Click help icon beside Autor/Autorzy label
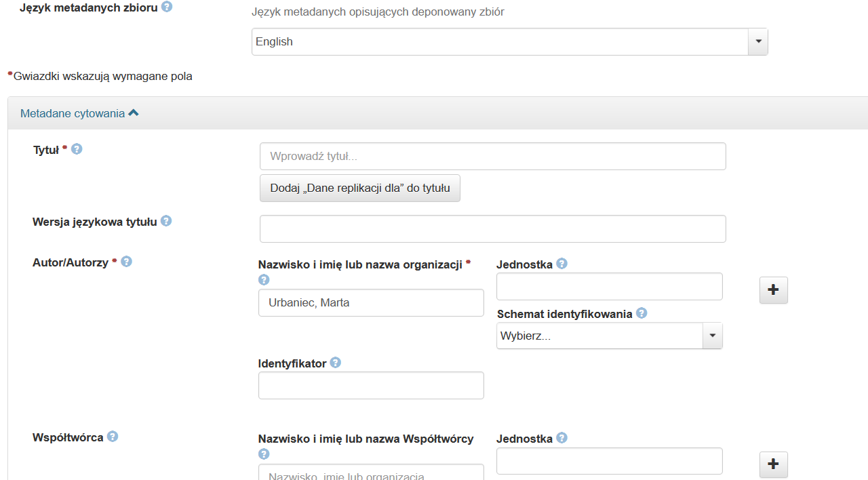 tap(126, 262)
